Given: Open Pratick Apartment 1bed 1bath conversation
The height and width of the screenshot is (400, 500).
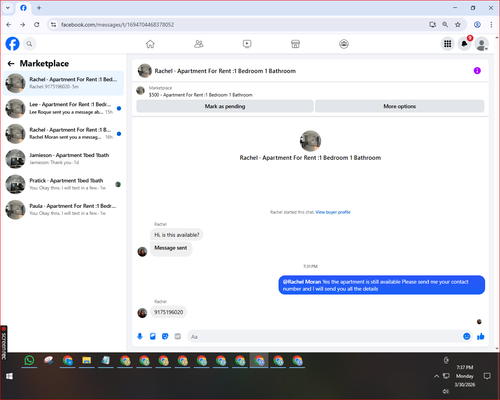Looking at the screenshot, I should point(63,184).
